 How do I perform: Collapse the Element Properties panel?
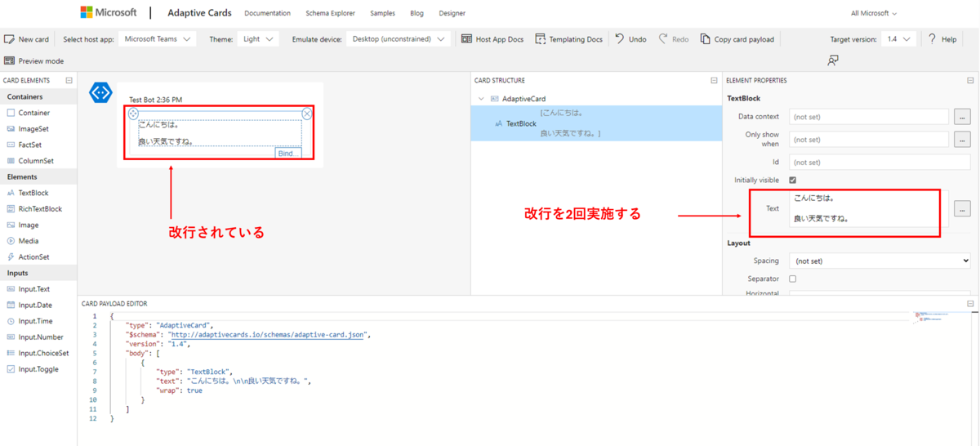point(970,81)
